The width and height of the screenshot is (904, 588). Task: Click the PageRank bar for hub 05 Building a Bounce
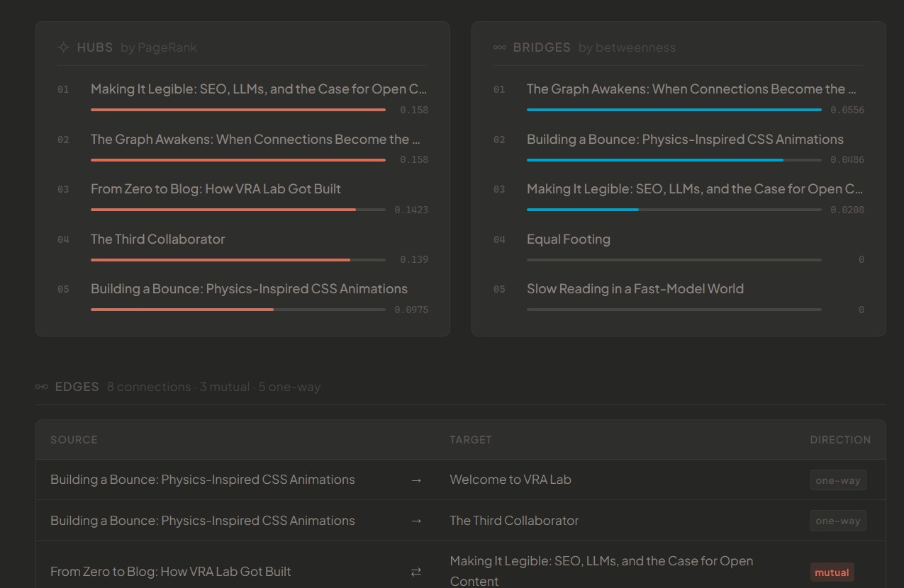(x=238, y=310)
